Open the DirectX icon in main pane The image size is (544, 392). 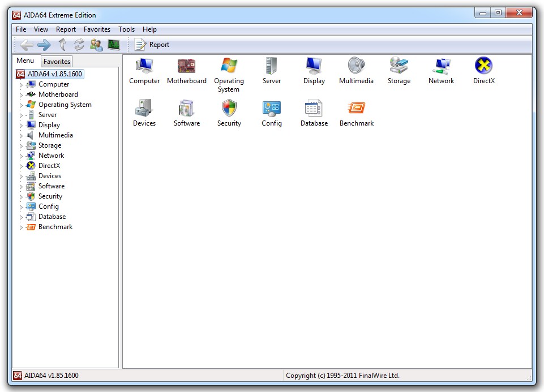[x=483, y=66]
